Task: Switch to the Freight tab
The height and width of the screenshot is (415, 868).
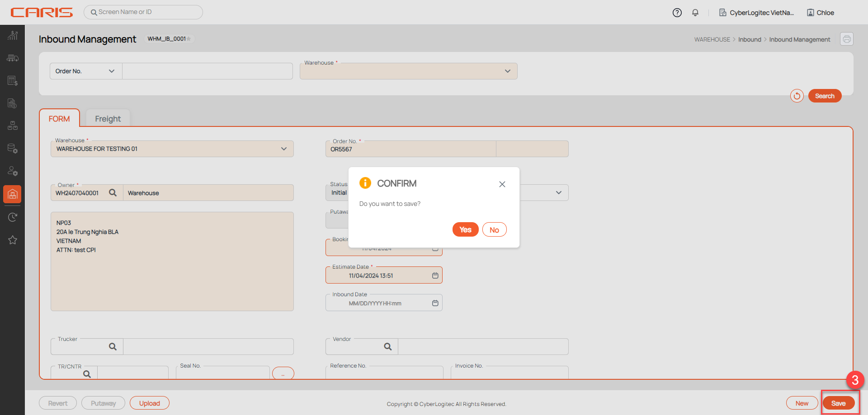Action: (x=108, y=119)
